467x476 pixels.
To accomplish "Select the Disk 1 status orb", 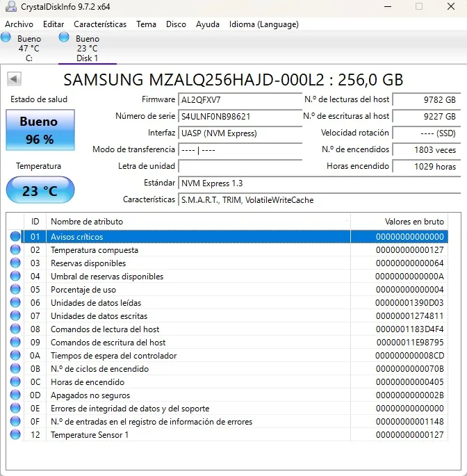I will (x=65, y=38).
